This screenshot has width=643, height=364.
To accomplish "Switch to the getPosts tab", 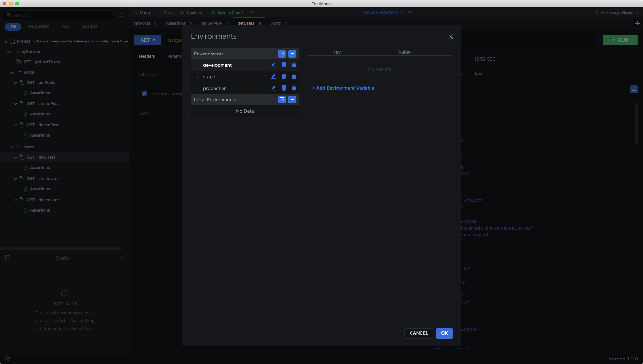I will tap(142, 23).
